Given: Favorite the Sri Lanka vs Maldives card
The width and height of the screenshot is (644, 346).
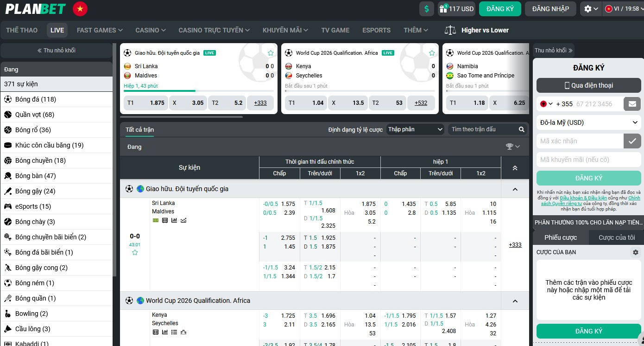Looking at the screenshot, I should click(x=271, y=53).
